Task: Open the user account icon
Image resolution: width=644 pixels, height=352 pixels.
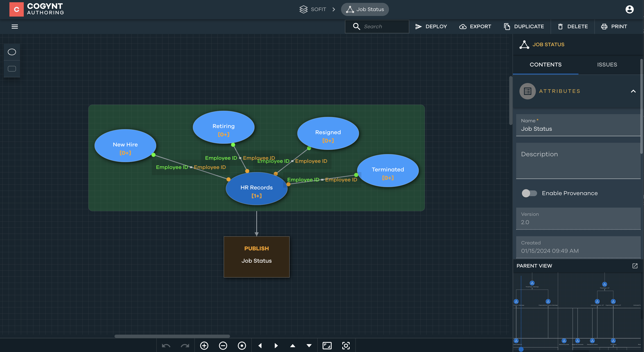Action: [629, 9]
